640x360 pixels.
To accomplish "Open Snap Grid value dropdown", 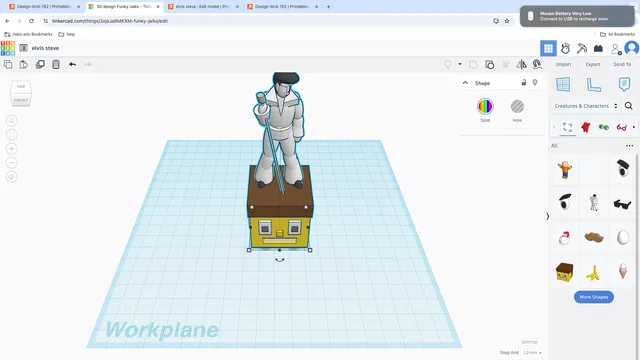I will pos(533,353).
